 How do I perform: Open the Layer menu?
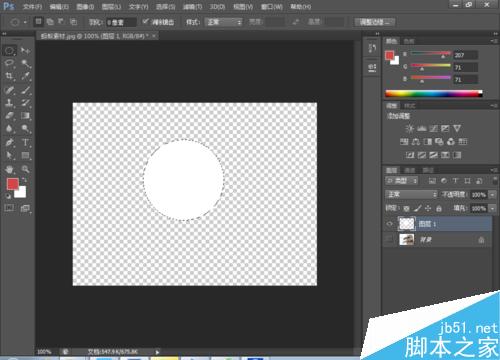coord(111,7)
